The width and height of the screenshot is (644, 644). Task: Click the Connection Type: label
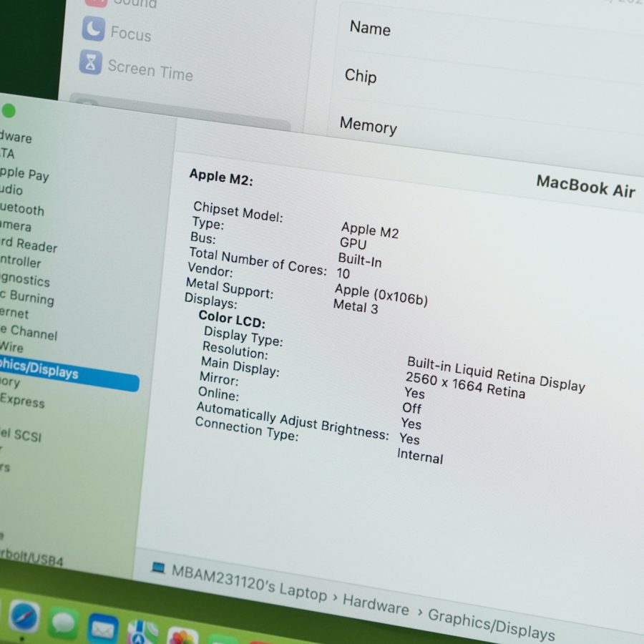tap(246, 429)
